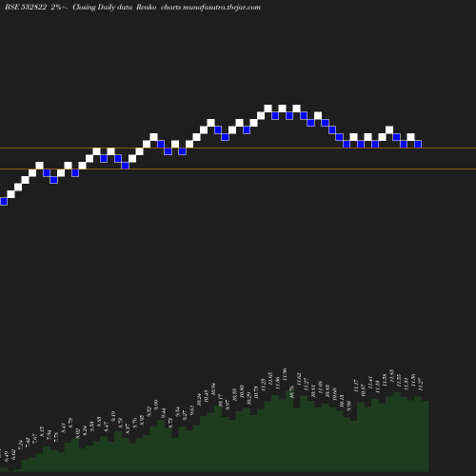Click the first blue brick at the chart's left edge
The height and width of the screenshot is (476, 476).
pyautogui.click(x=4, y=201)
